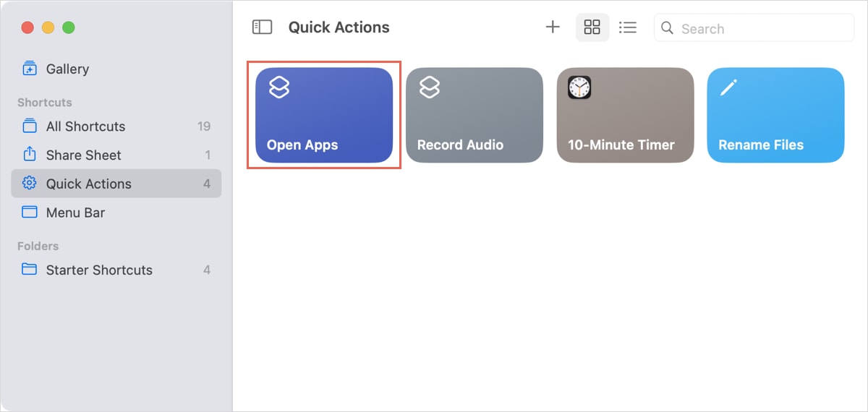Click the Search field
This screenshot has width=868, height=412.
(754, 28)
